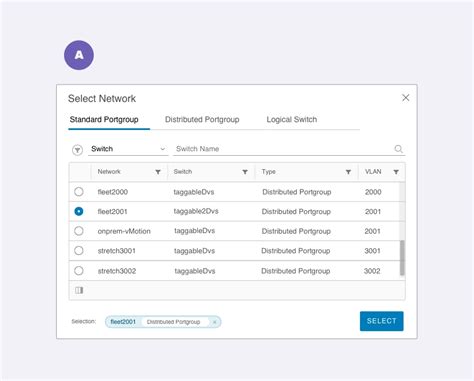
Task: Click the SELECT button
Action: (x=382, y=321)
